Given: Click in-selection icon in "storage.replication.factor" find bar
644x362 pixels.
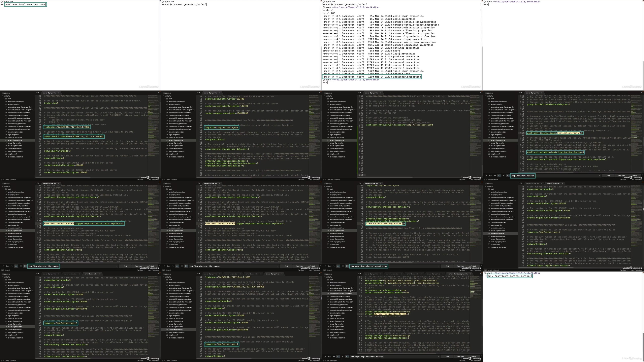Looking at the screenshot, I should 343,357.
